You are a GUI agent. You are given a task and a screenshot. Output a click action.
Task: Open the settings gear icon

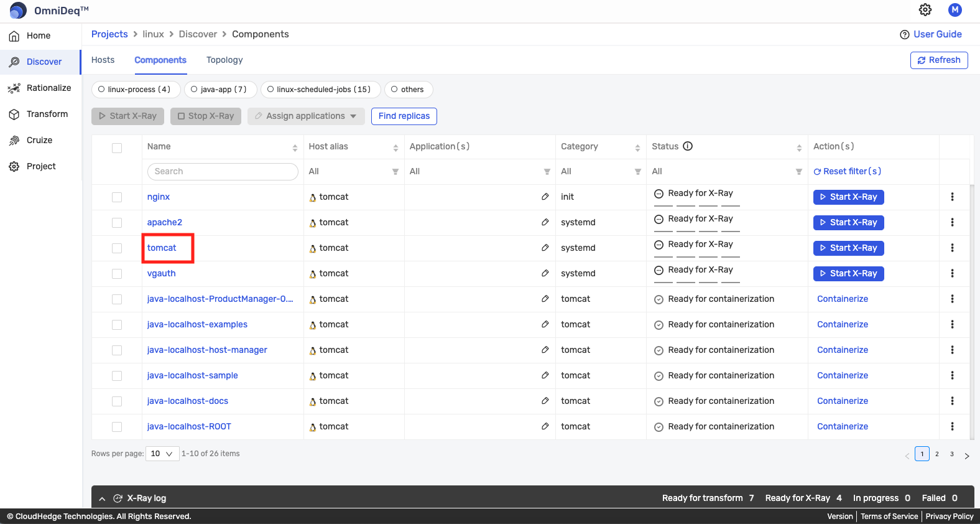pos(925,10)
